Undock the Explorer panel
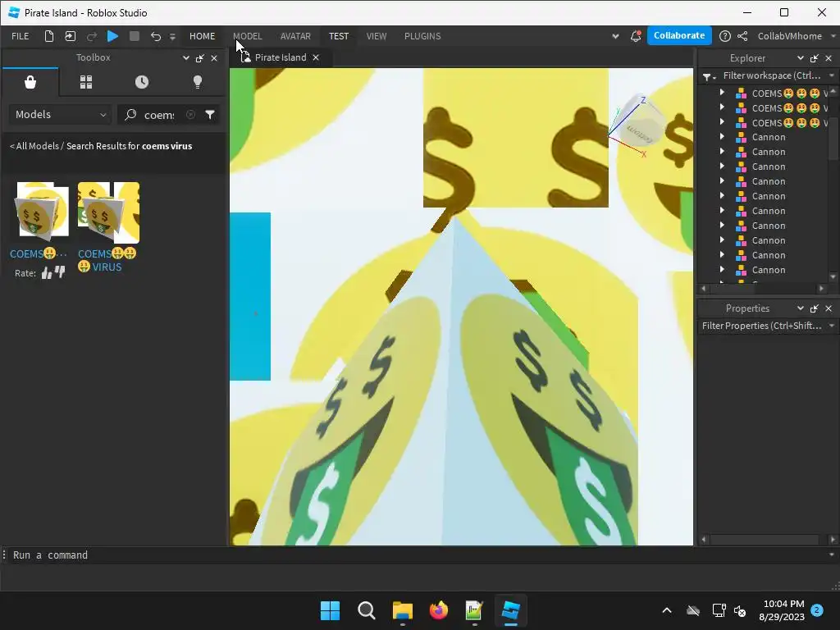 815,58
